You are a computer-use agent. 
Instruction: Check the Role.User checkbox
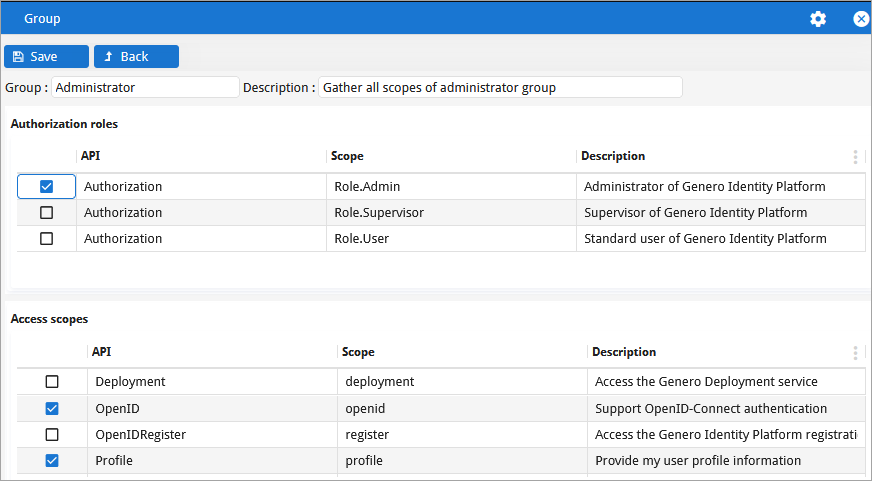click(x=47, y=239)
